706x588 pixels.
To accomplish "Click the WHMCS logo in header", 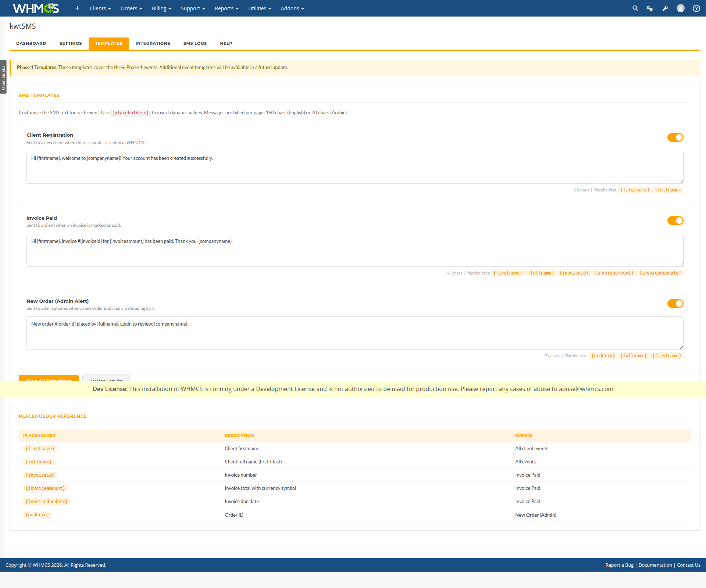I will [x=36, y=8].
